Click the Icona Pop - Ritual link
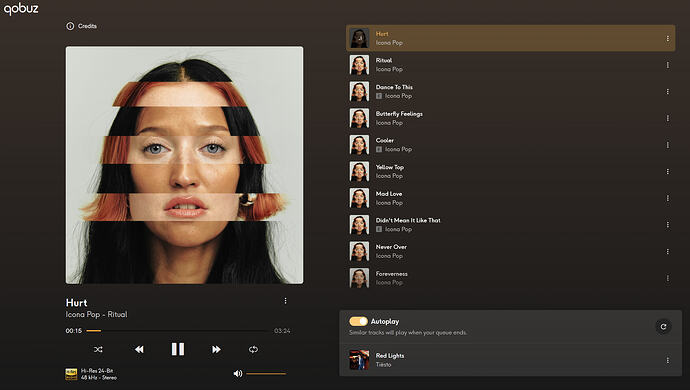Screen dimensions: 690x390 (x=96, y=314)
